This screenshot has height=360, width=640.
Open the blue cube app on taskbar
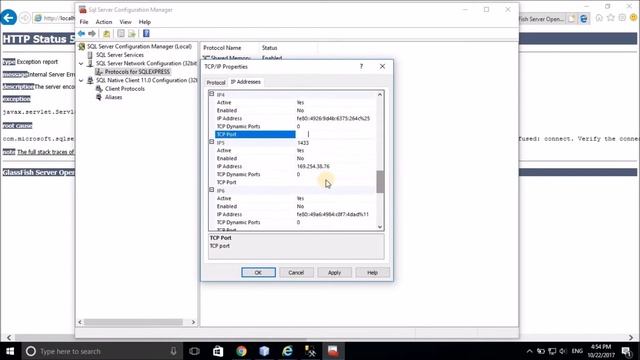click(264, 351)
